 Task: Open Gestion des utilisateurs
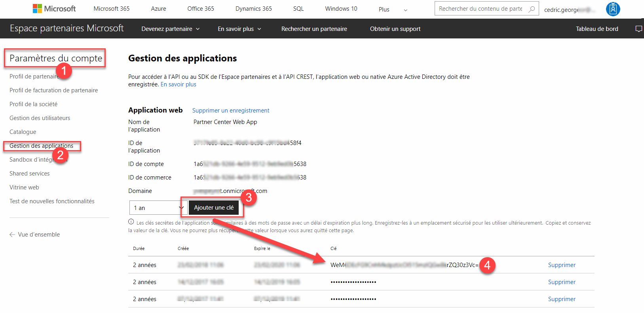pos(40,118)
